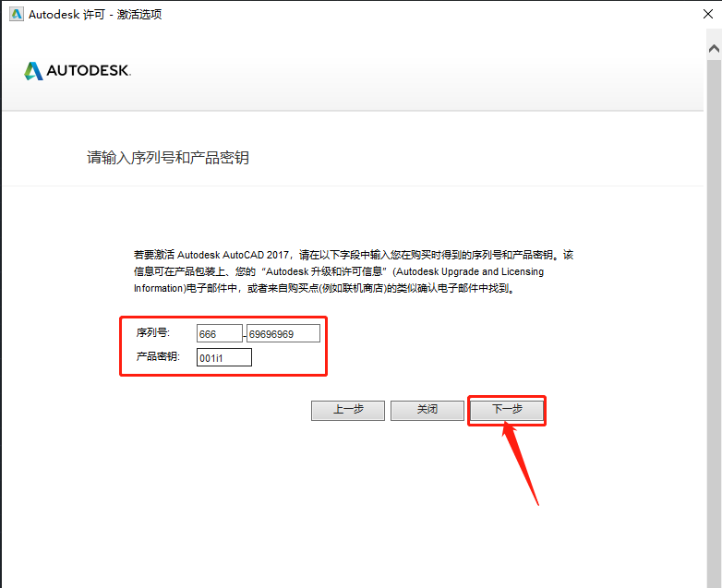Focus the serial number field 69696969

click(283, 333)
